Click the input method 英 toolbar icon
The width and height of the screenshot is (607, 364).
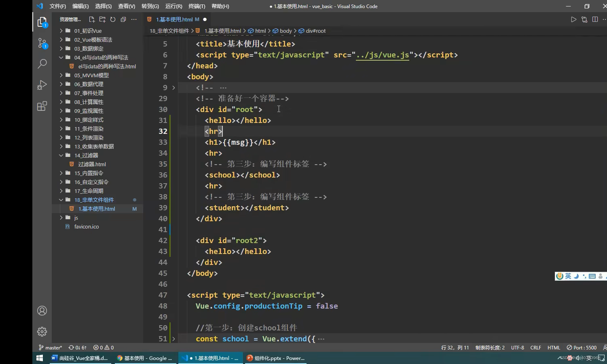pos(568,276)
